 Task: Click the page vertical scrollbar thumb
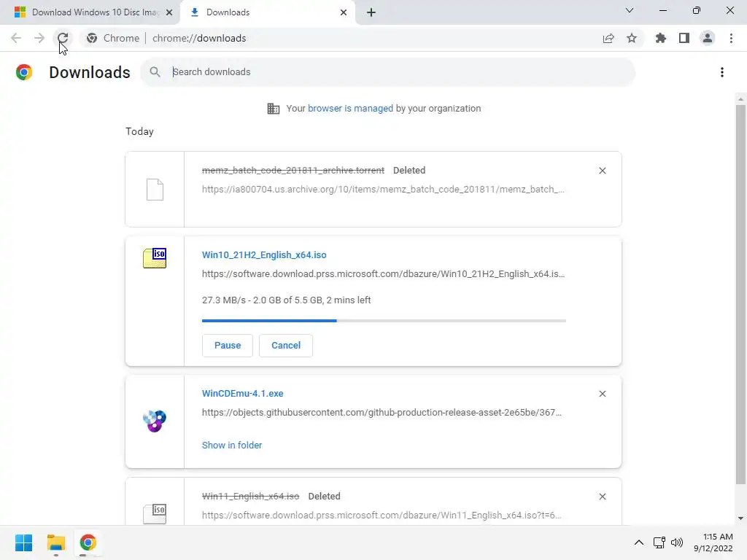click(x=740, y=295)
